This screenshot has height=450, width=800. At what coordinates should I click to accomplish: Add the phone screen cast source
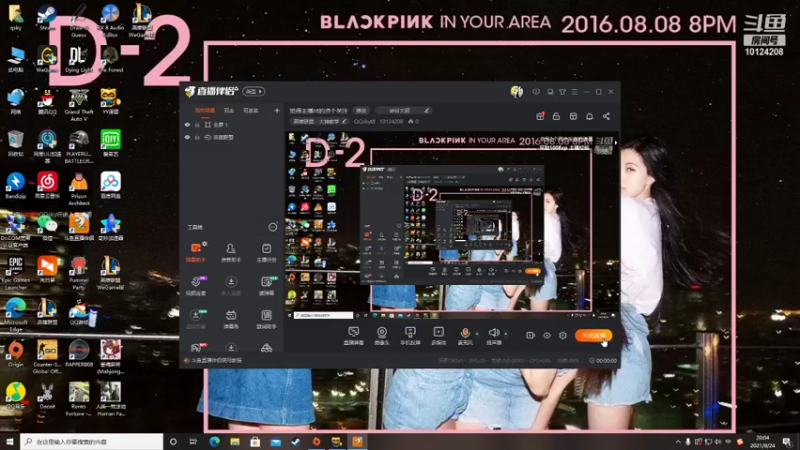[410, 336]
